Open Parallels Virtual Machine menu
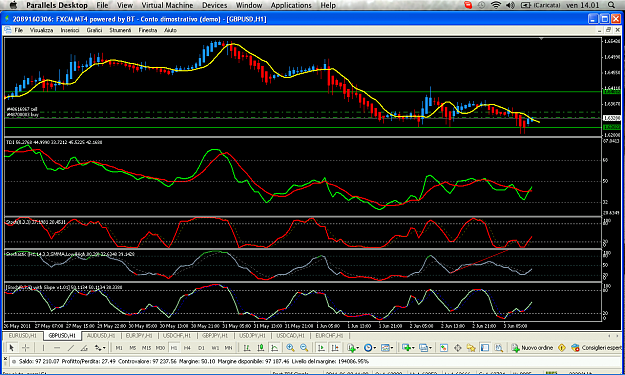This screenshot has width=625, height=375. [x=167, y=5]
